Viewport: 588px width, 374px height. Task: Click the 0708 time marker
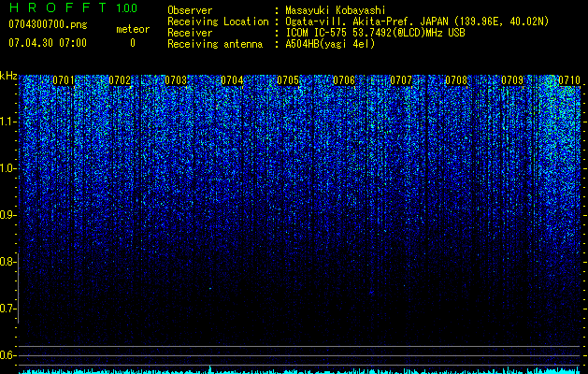tap(456, 80)
